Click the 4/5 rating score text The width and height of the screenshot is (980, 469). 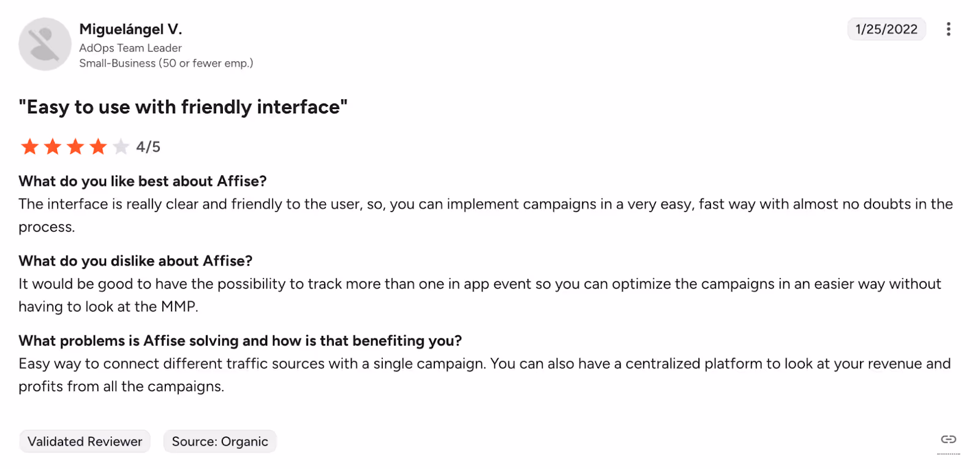[x=148, y=147]
